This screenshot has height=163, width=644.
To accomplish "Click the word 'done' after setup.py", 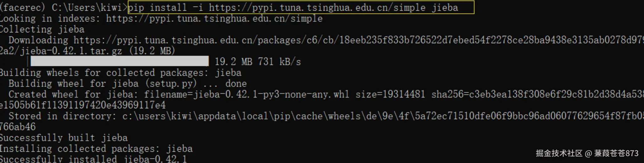I will [x=236, y=84].
